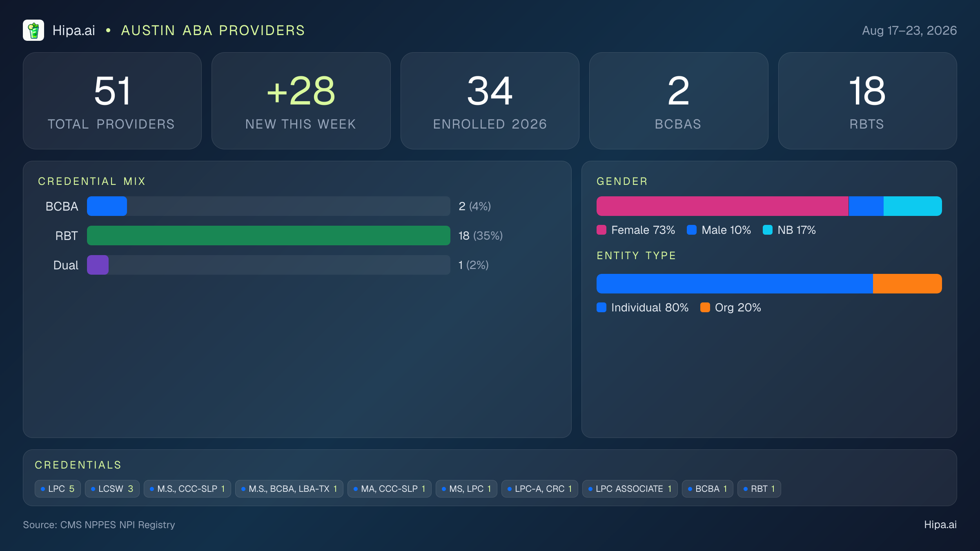980x551 pixels.
Task: Select the M.S., CCC-SLP 1 chip
Action: pos(187,489)
